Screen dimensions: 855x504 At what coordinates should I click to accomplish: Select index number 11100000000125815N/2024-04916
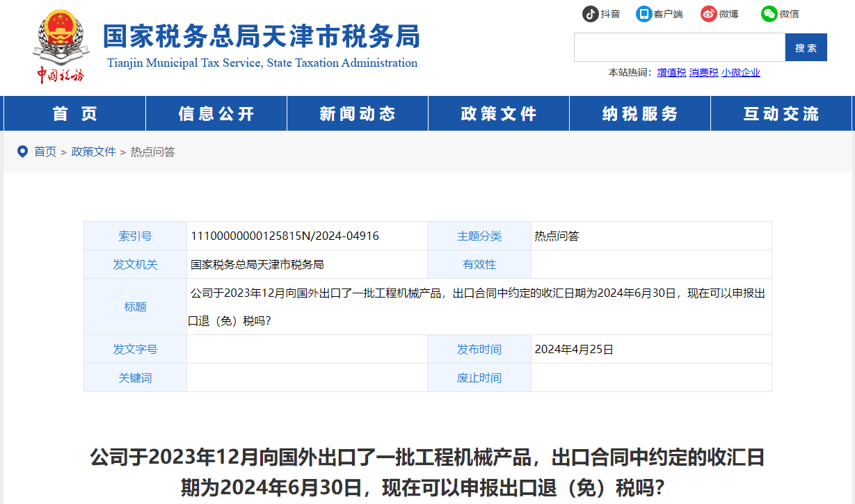coord(285,236)
